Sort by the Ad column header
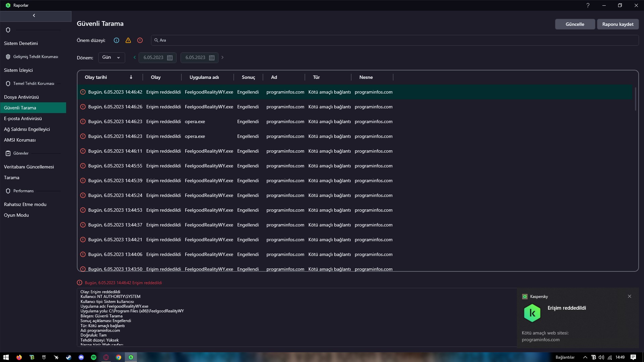This screenshot has width=644, height=362. 274,77
